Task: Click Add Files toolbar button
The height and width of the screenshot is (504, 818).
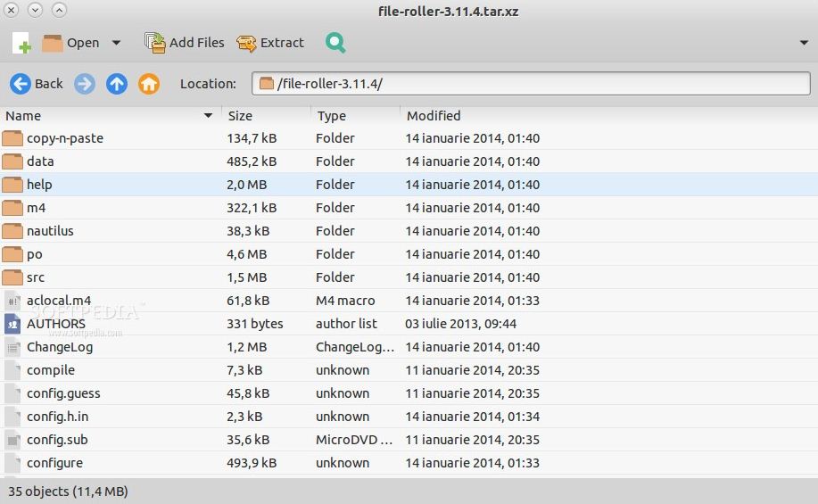Action: pos(184,43)
